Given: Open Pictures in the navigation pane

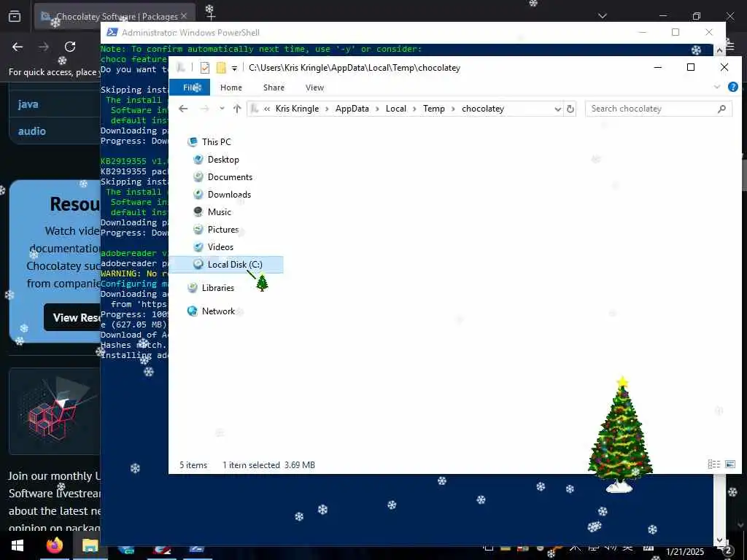Looking at the screenshot, I should point(222,230).
